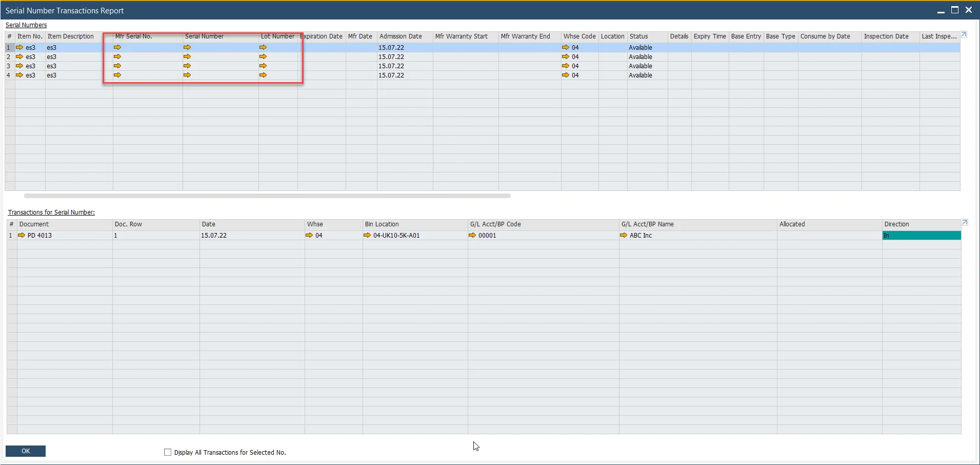Expand the Serial Numbers table view

[x=964, y=35]
